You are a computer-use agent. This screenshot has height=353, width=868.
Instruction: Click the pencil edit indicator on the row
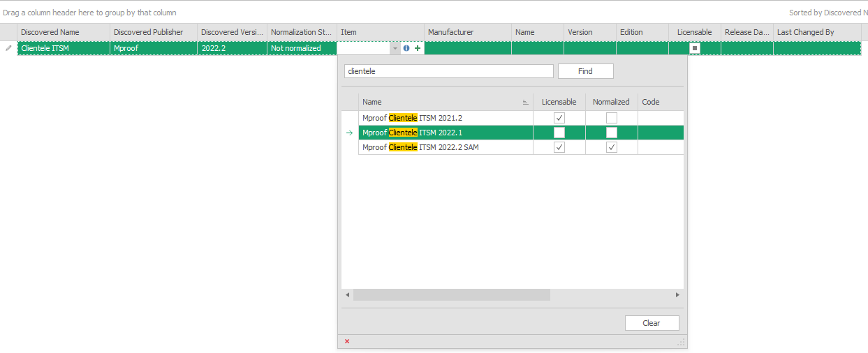click(x=8, y=48)
